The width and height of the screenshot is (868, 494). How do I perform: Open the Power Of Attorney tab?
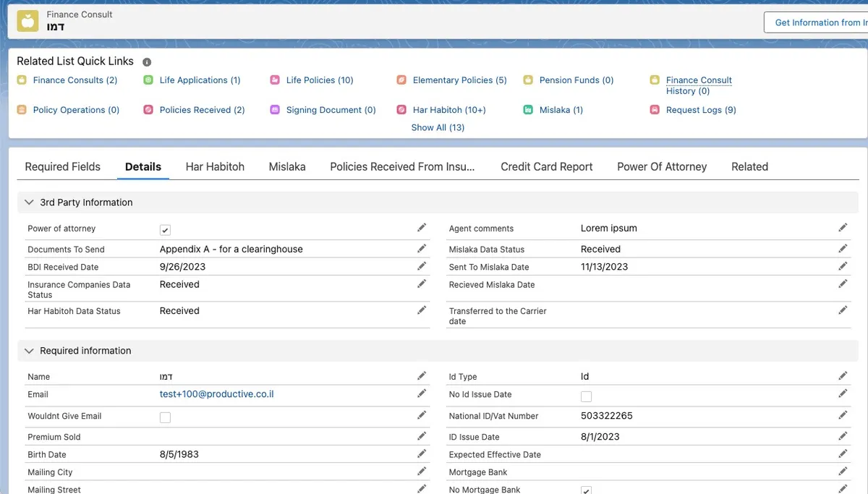click(662, 166)
